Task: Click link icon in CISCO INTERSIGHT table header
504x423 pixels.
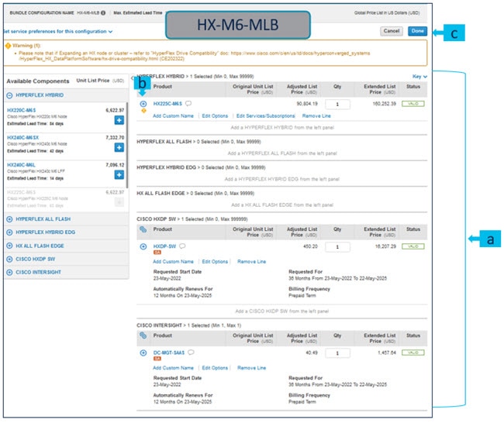Action: pyautogui.click(x=143, y=335)
